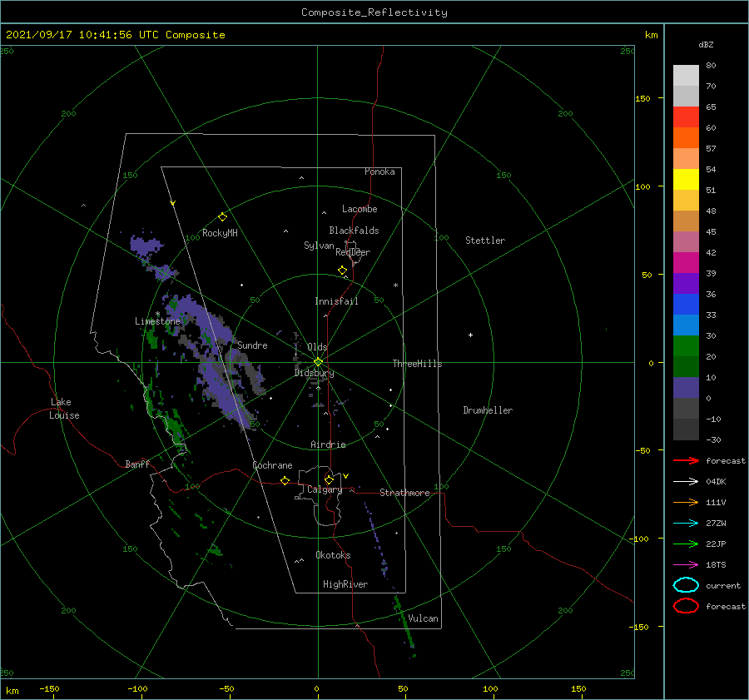Select the light gray 80-70 dBZ swatch
Image resolution: width=749 pixels, height=700 pixels.
686,76
